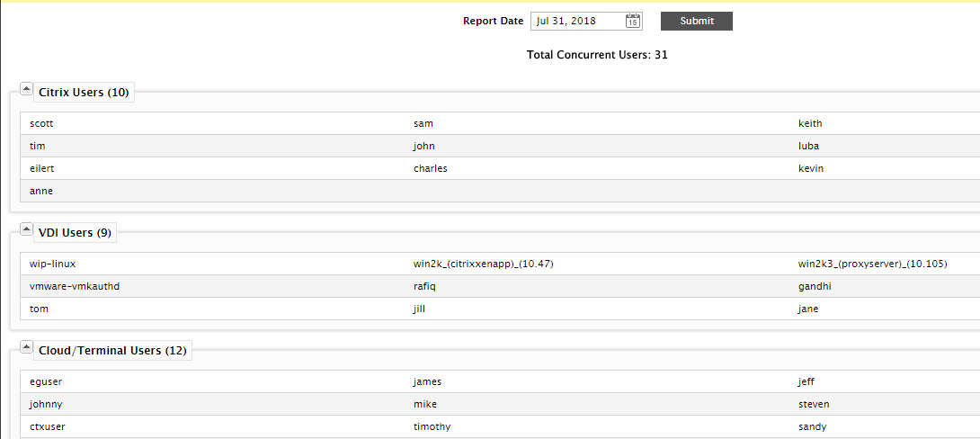Select Citrix user tim

pyautogui.click(x=37, y=147)
